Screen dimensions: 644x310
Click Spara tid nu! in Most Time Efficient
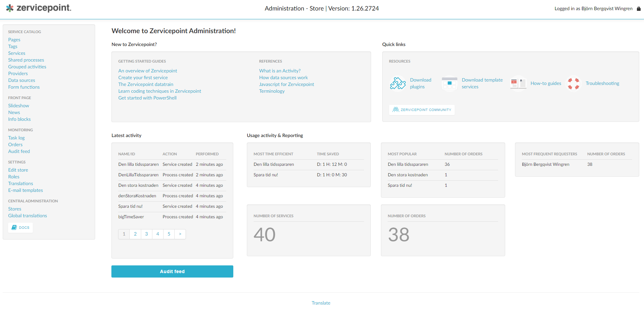coord(266,175)
